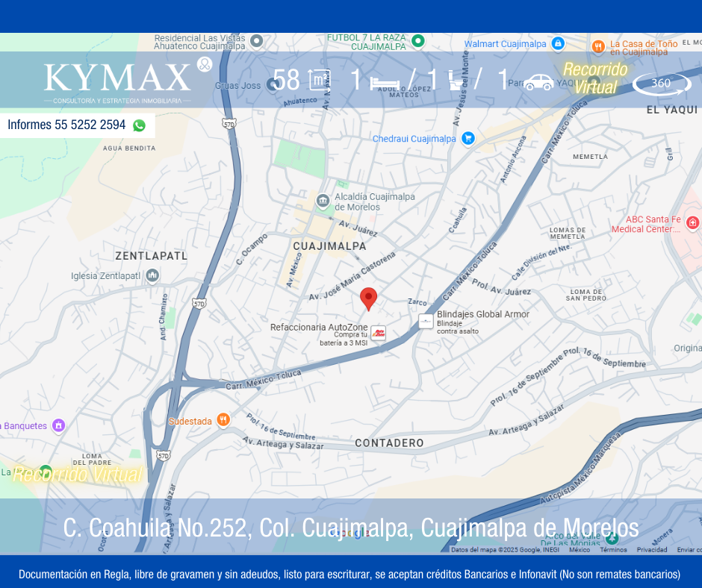This screenshot has width=702, height=588.
Task: Select the Sudestada restaurant marker
Action: pos(223,420)
